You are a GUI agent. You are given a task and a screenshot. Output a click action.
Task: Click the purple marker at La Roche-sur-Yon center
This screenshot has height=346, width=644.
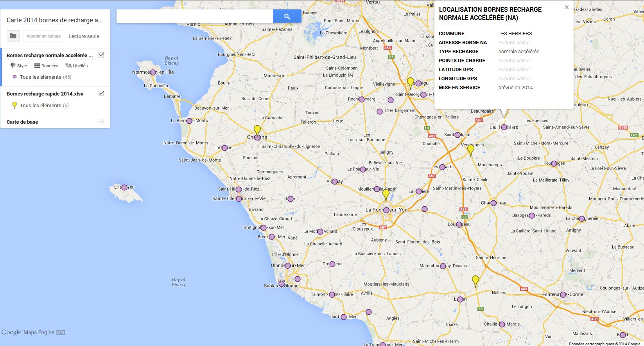[386, 210]
